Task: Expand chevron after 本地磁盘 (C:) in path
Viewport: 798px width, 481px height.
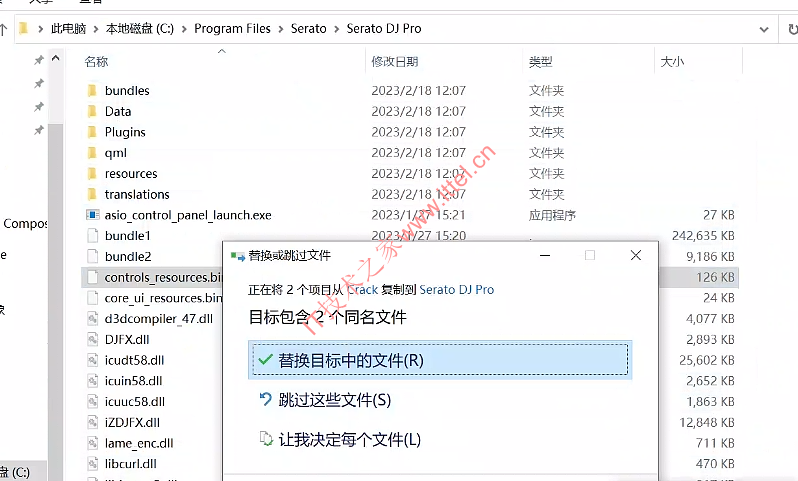Action: tap(184, 29)
